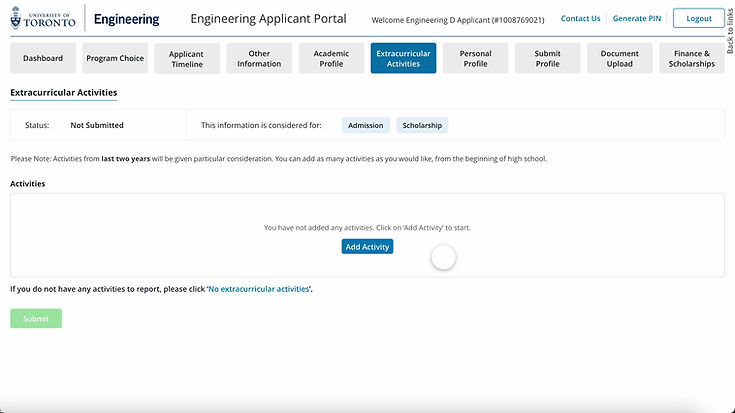Open the Applicant Timeline tab

pos(186,58)
